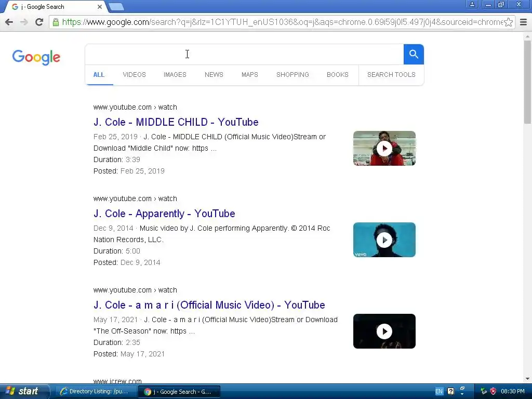Switch to Directory Listing taskbar window
The image size is (532, 399).
pyautogui.click(x=95, y=392)
